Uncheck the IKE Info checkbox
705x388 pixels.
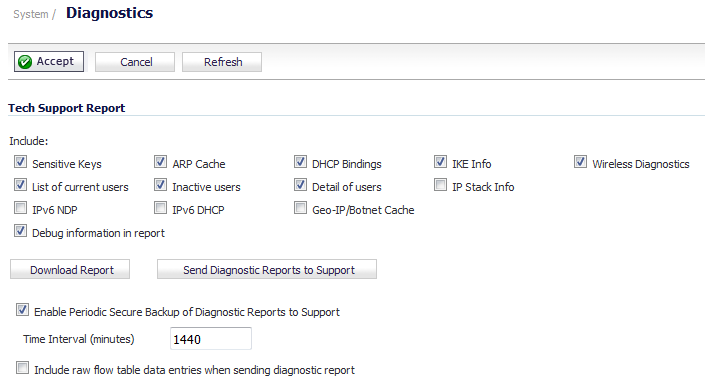coord(441,162)
